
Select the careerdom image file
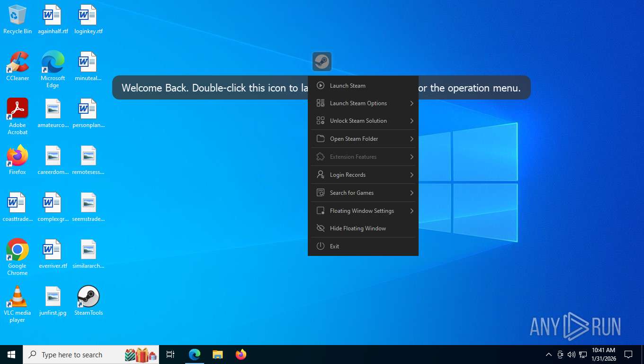(x=53, y=160)
